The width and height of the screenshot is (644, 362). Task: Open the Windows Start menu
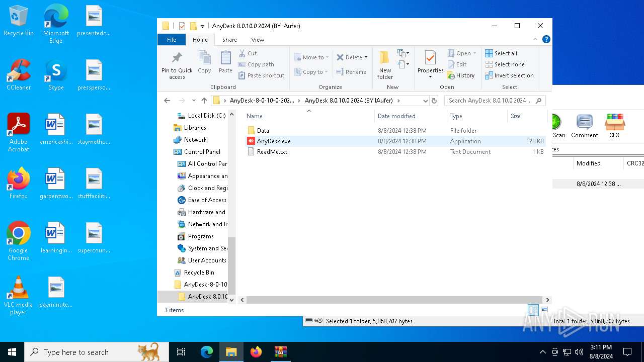click(x=12, y=352)
